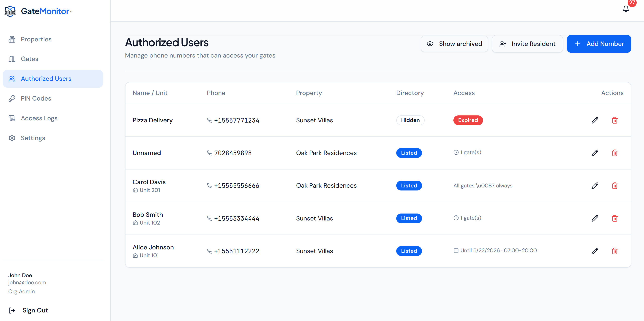Click Sunset Villas in Pizza Delivery row

(x=314, y=120)
